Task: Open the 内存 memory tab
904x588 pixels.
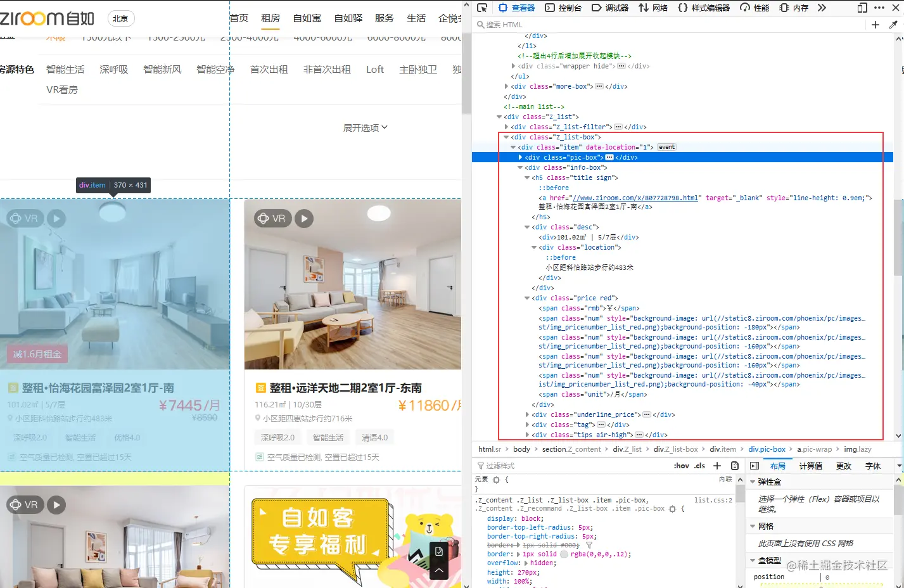Action: (794, 8)
